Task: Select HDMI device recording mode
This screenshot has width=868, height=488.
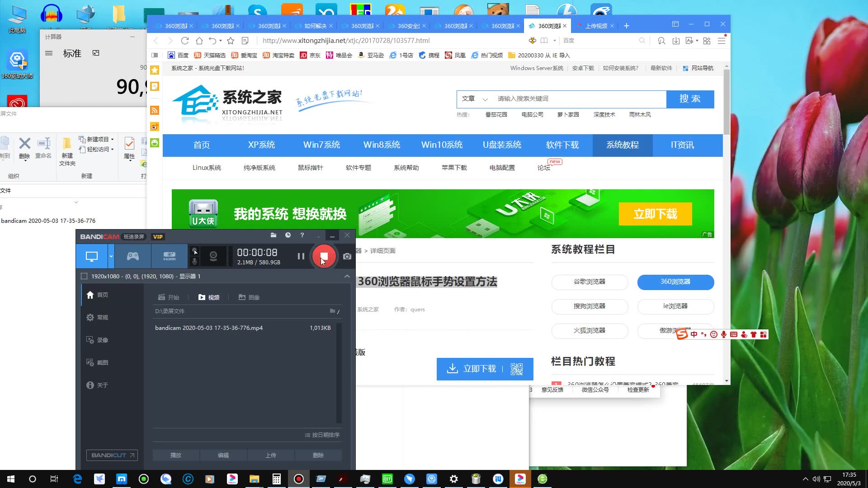Action: pos(169,256)
